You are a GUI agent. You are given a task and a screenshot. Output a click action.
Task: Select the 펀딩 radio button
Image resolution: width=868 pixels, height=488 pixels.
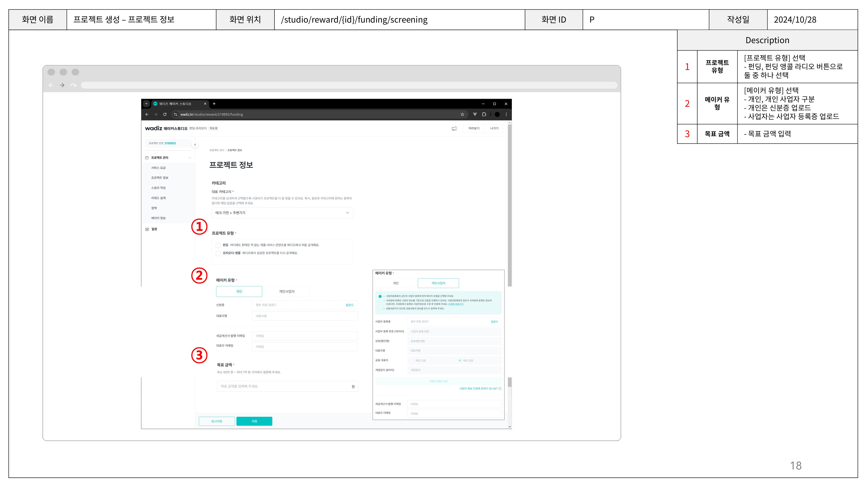click(218, 245)
